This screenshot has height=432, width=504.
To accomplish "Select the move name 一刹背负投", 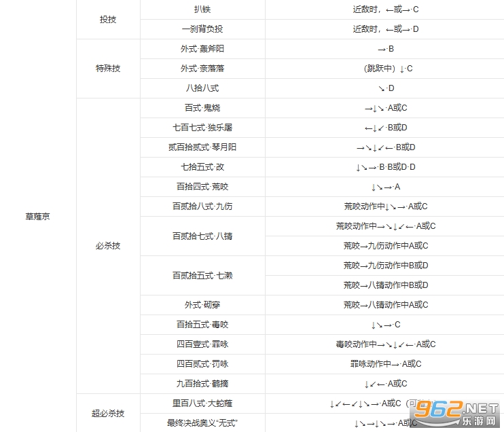I will tap(202, 29).
